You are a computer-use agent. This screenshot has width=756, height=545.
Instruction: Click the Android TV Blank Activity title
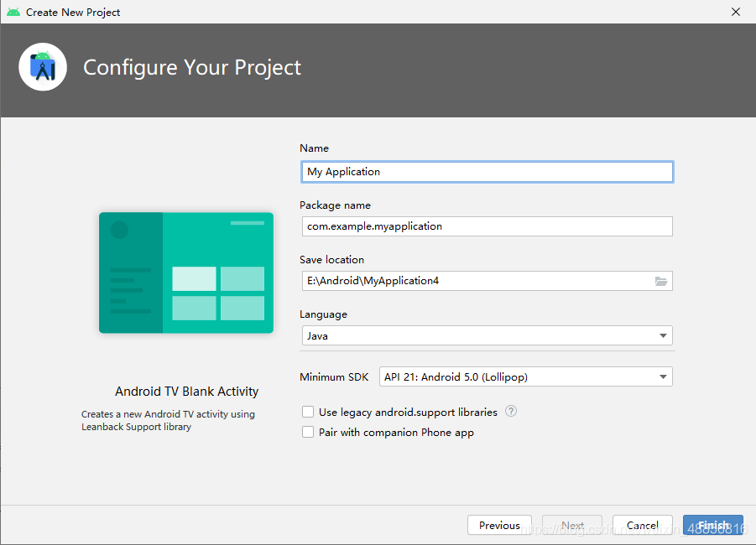coord(186,392)
